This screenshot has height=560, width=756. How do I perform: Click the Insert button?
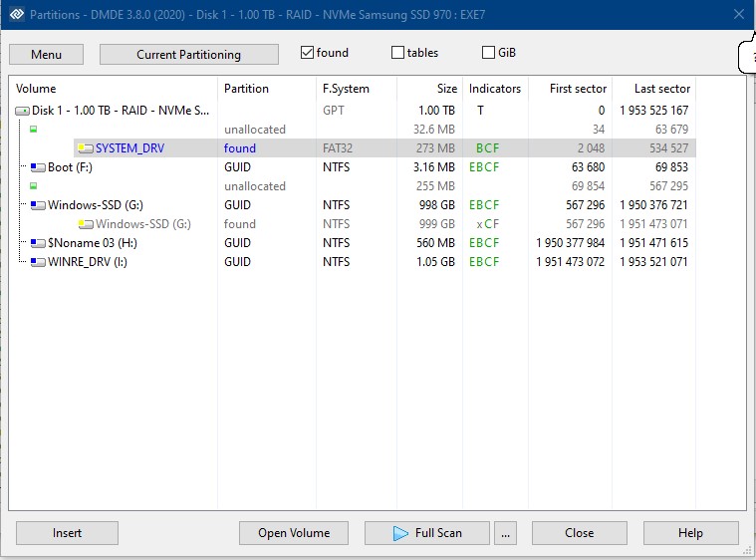tap(67, 533)
